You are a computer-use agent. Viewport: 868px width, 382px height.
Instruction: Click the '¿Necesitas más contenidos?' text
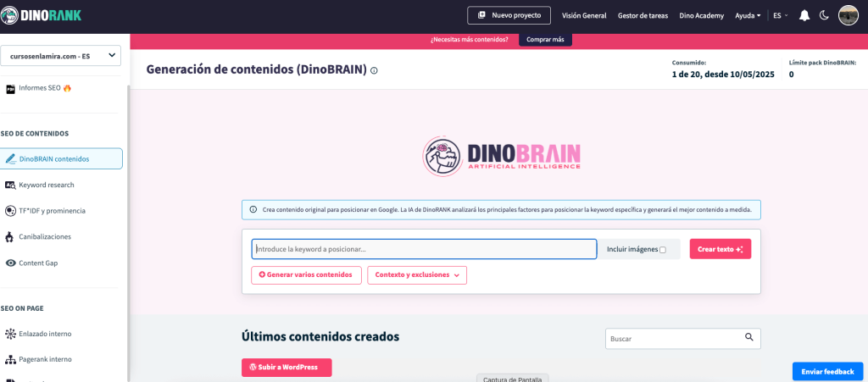pos(469,40)
